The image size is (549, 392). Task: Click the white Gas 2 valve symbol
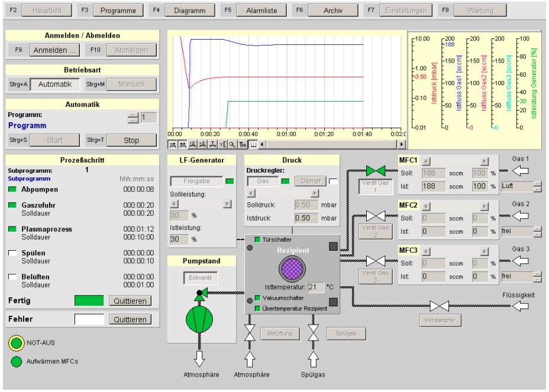(x=376, y=216)
